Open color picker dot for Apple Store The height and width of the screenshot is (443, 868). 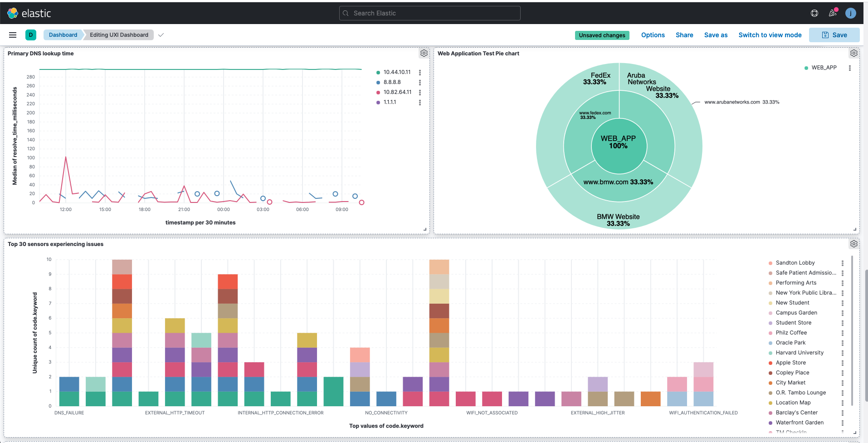pos(770,363)
